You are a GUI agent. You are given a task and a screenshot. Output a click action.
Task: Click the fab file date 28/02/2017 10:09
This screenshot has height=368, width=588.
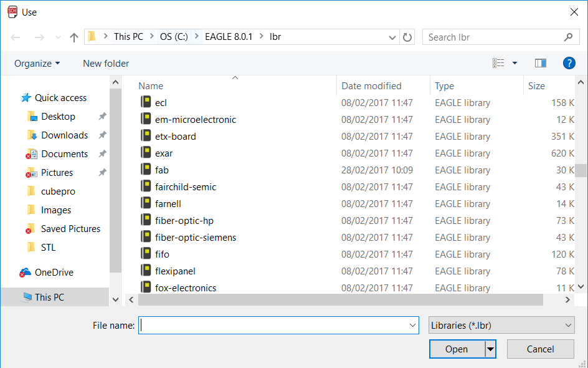coord(377,170)
